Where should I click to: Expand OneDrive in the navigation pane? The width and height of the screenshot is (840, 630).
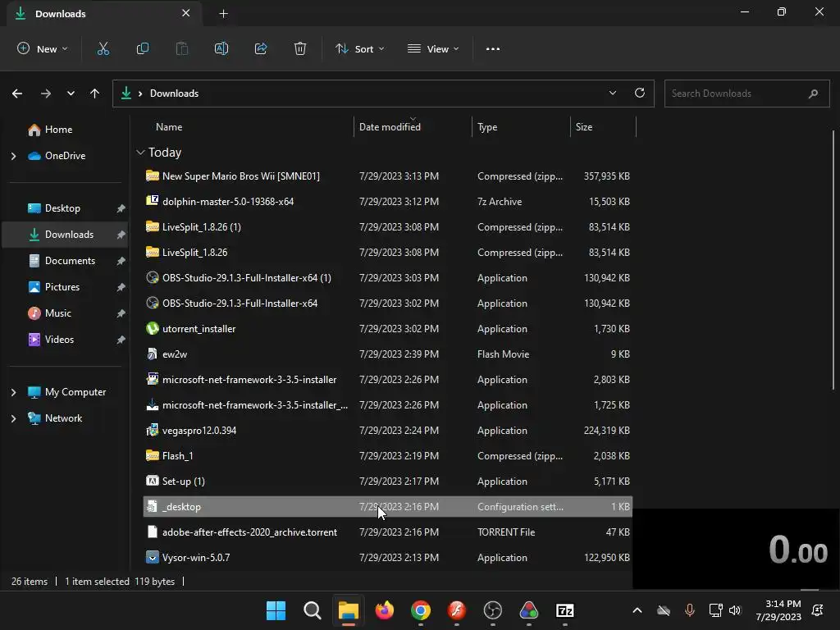[x=13, y=156]
